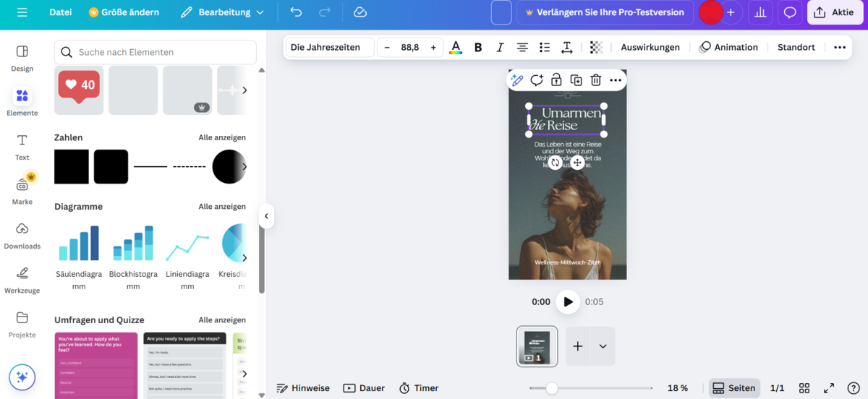Screen dimensions: 868x399
Task: Open the Elemente sidebar tab
Action: [x=22, y=103]
